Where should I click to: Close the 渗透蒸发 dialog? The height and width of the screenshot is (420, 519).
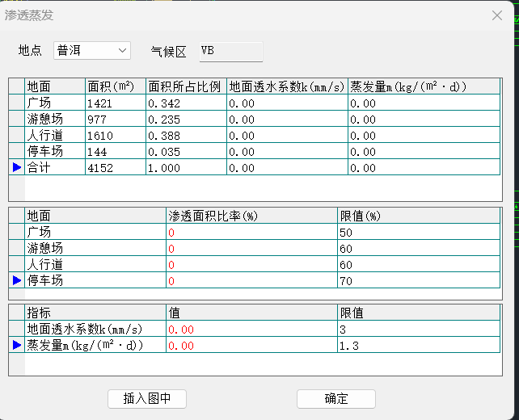click(x=496, y=15)
